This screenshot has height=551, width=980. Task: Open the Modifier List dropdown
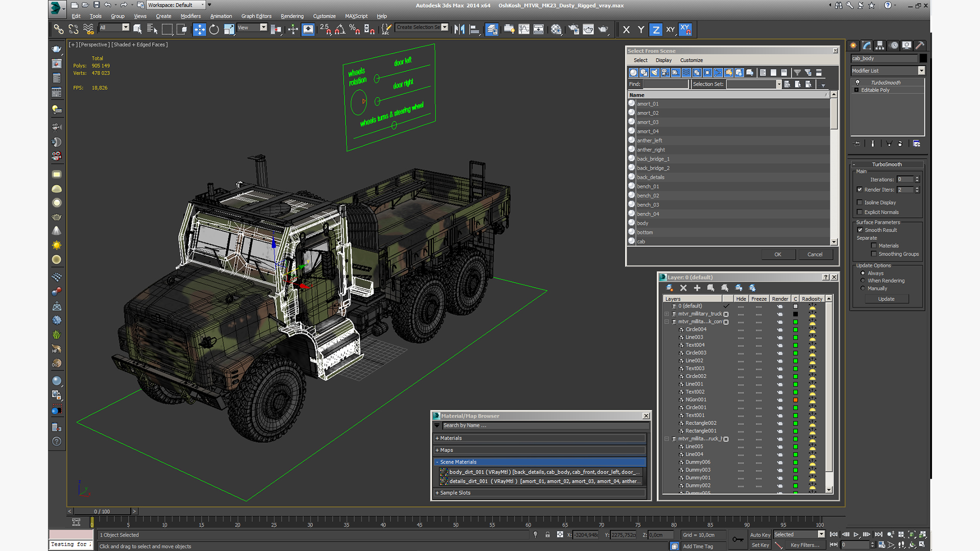click(921, 71)
